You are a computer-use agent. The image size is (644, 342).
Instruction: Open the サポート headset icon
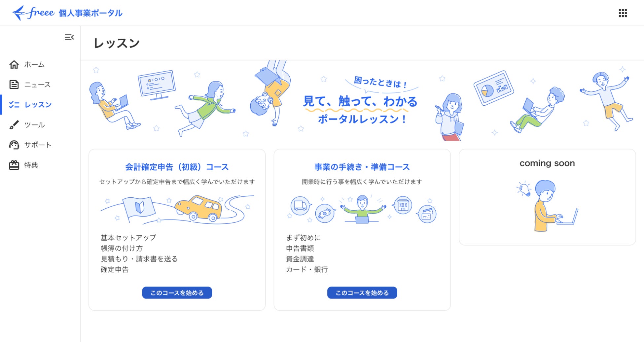pos(14,145)
